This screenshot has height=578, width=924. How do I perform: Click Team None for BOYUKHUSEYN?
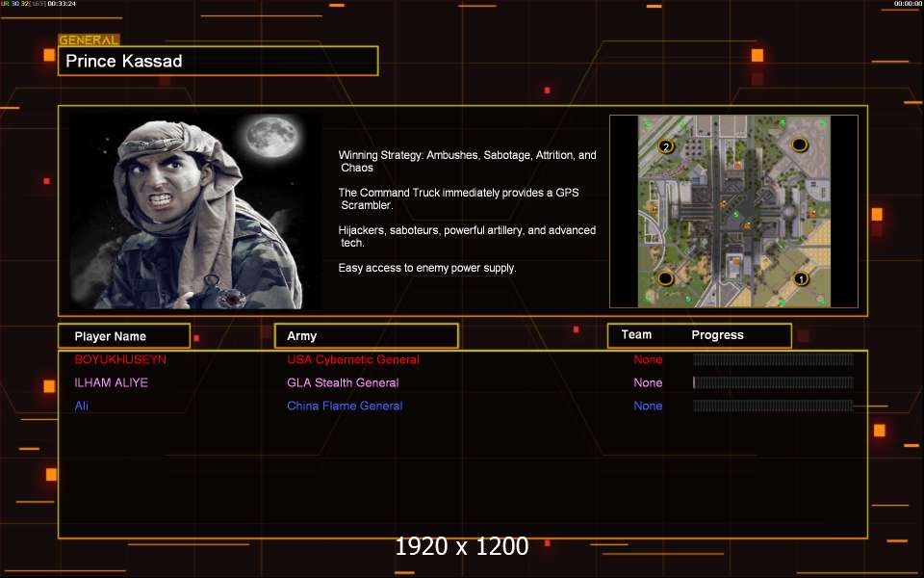(x=648, y=359)
